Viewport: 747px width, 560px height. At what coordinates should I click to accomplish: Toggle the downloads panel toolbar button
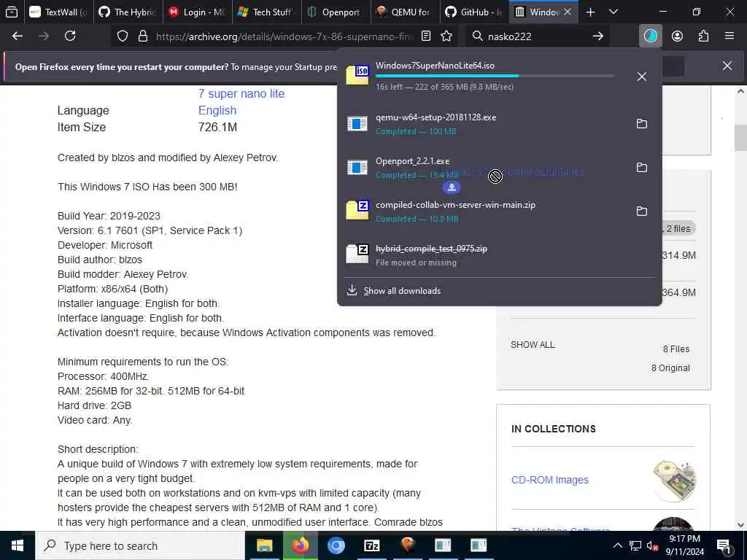[650, 36]
